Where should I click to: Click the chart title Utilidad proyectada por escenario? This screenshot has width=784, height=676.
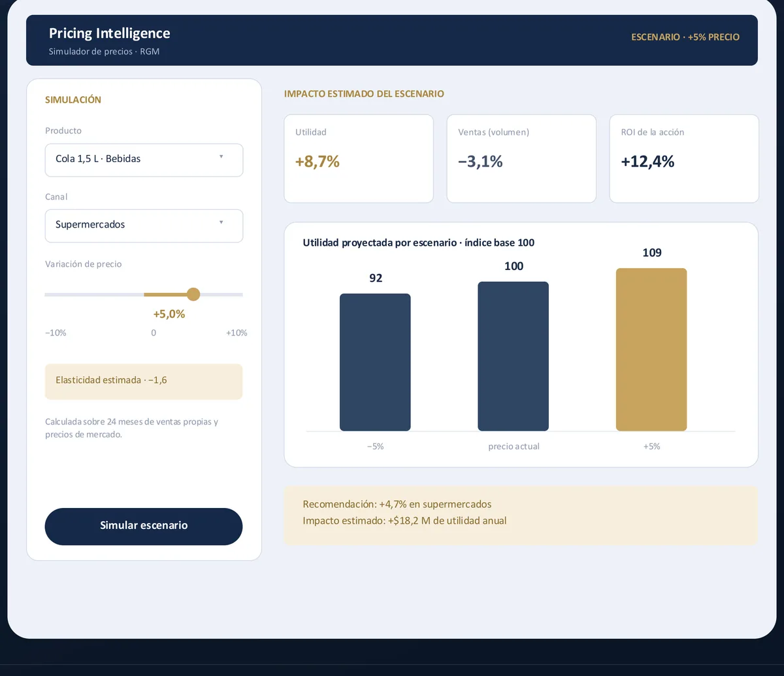tap(419, 243)
